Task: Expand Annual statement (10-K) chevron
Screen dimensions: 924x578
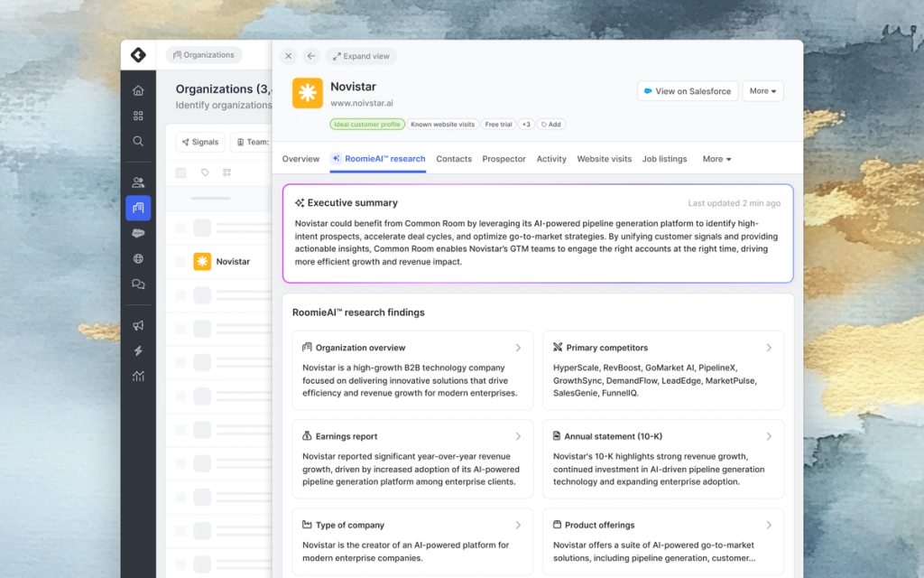Action: (x=769, y=436)
